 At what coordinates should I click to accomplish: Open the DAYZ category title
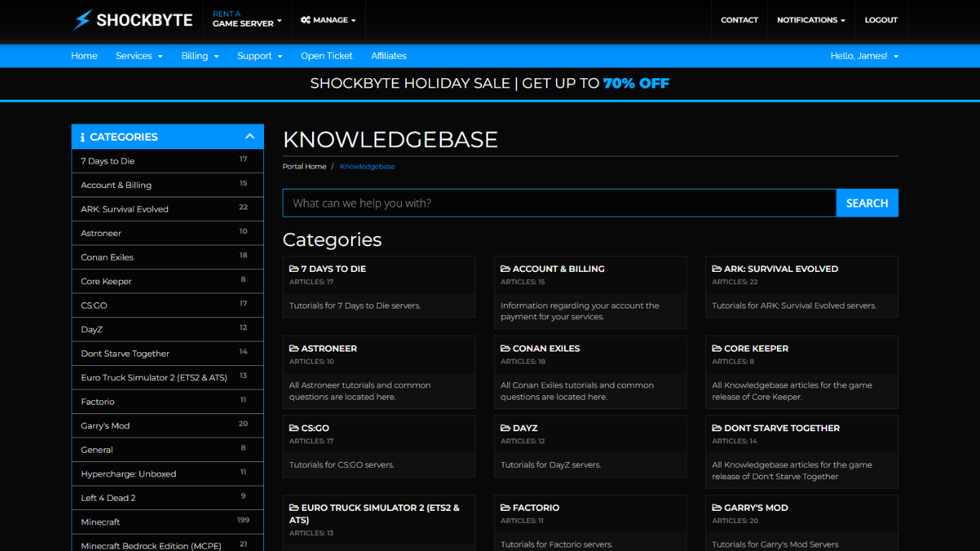[x=525, y=428]
